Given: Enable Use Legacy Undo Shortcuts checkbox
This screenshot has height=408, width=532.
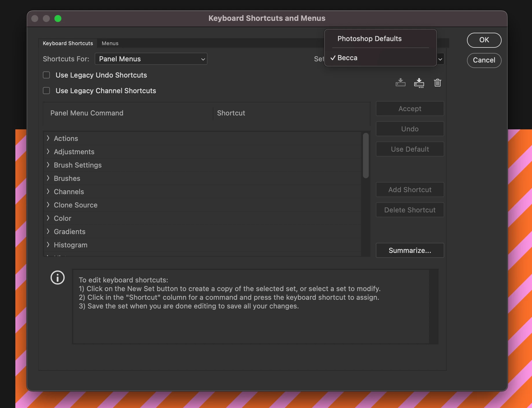Looking at the screenshot, I should point(46,75).
